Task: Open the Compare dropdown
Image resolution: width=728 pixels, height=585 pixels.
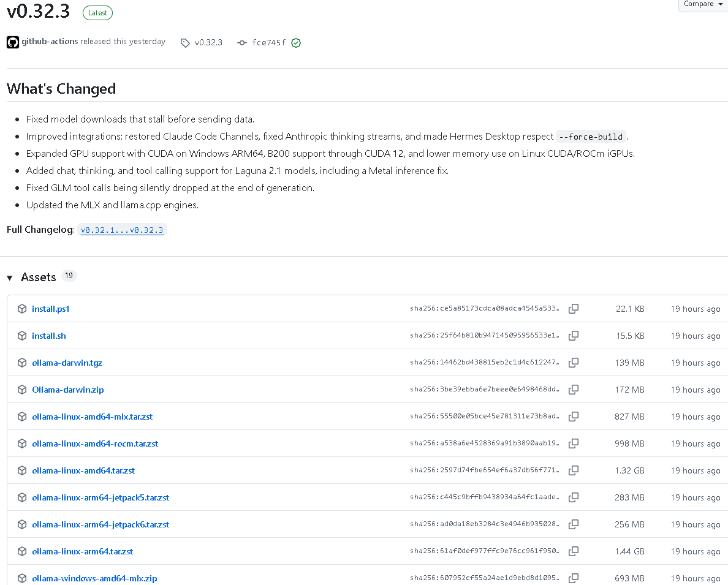Action: (x=703, y=4)
